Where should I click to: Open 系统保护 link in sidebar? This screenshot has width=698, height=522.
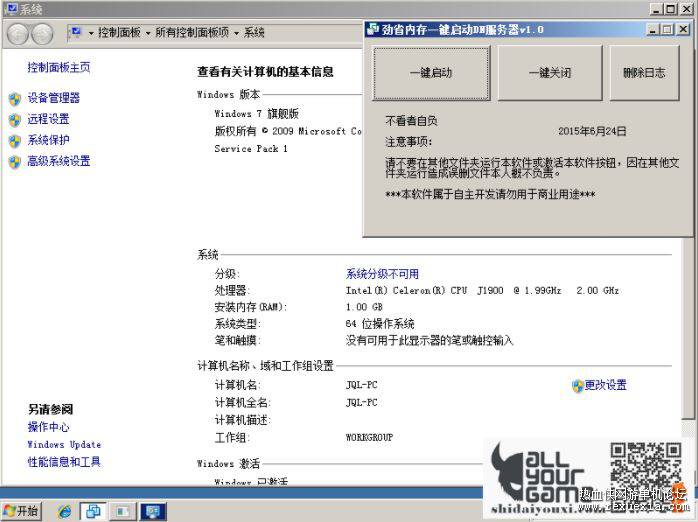49,140
